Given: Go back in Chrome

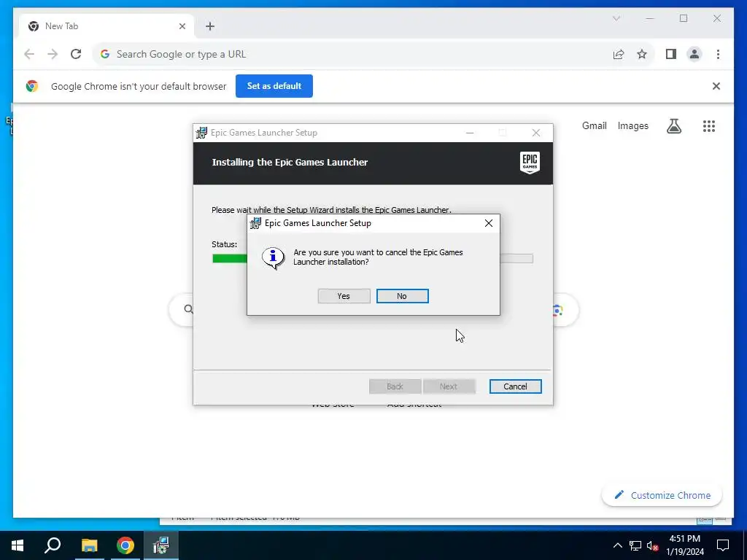Looking at the screenshot, I should [29, 54].
